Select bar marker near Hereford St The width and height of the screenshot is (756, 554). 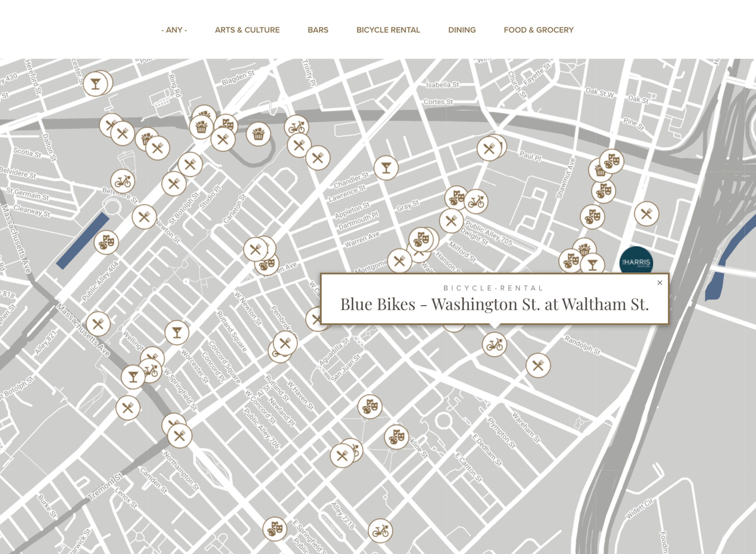(96, 84)
